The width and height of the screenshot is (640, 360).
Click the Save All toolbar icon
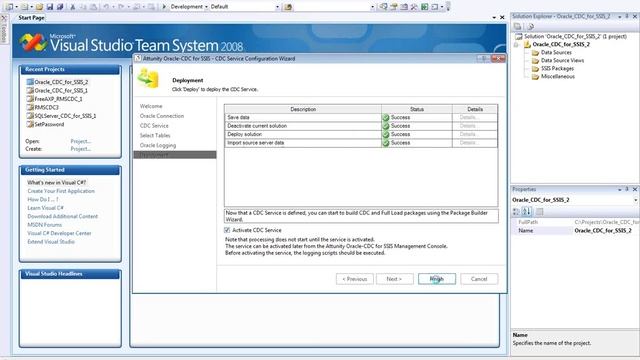point(60,7)
